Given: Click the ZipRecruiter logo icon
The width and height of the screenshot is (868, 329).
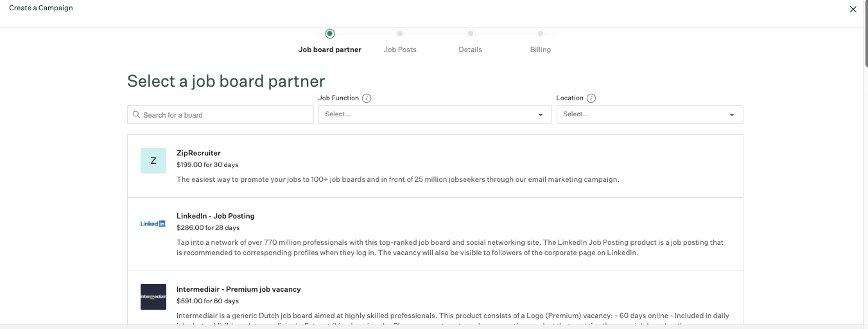Looking at the screenshot, I should pos(153,161).
